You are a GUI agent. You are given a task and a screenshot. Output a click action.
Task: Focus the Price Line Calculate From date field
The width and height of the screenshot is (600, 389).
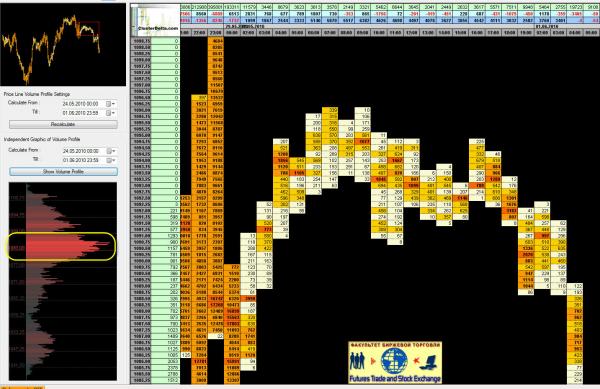click(83, 104)
